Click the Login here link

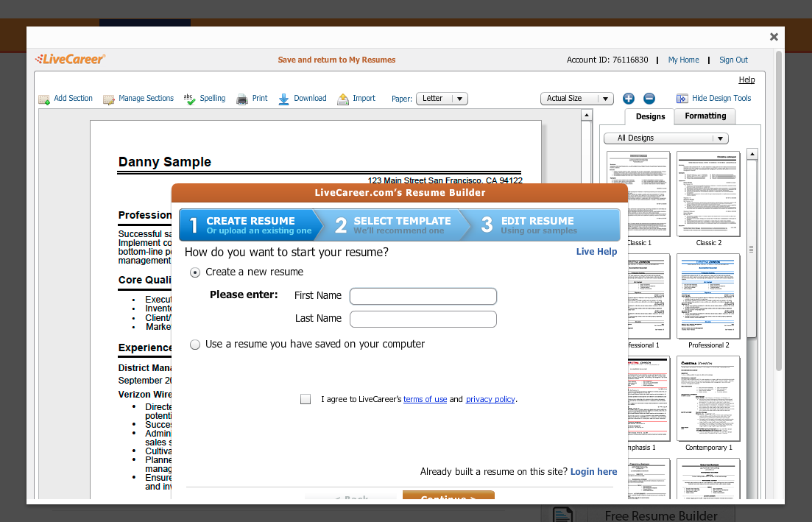point(593,472)
